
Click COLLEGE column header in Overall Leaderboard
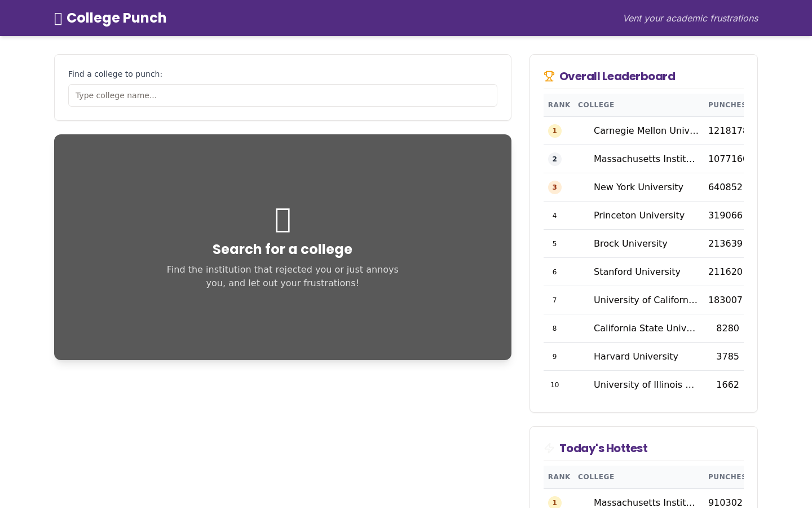596,105
